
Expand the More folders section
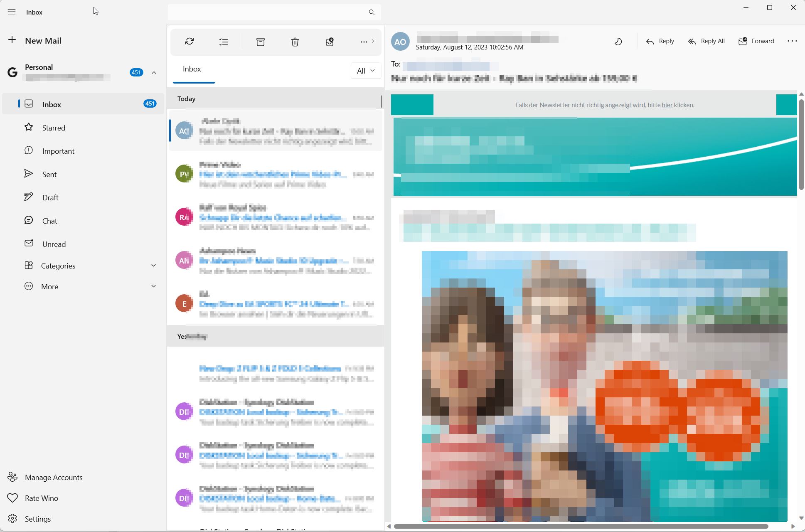point(153,286)
